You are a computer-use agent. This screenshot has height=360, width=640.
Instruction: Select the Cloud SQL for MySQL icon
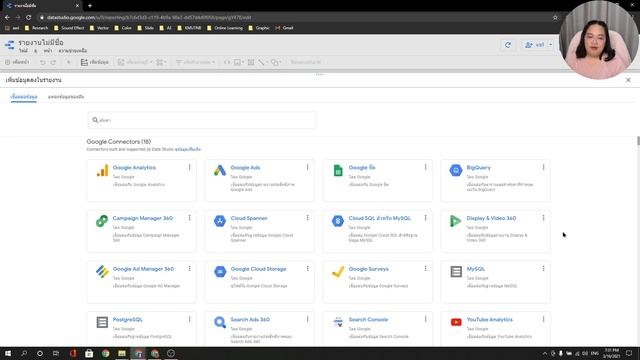(x=338, y=221)
